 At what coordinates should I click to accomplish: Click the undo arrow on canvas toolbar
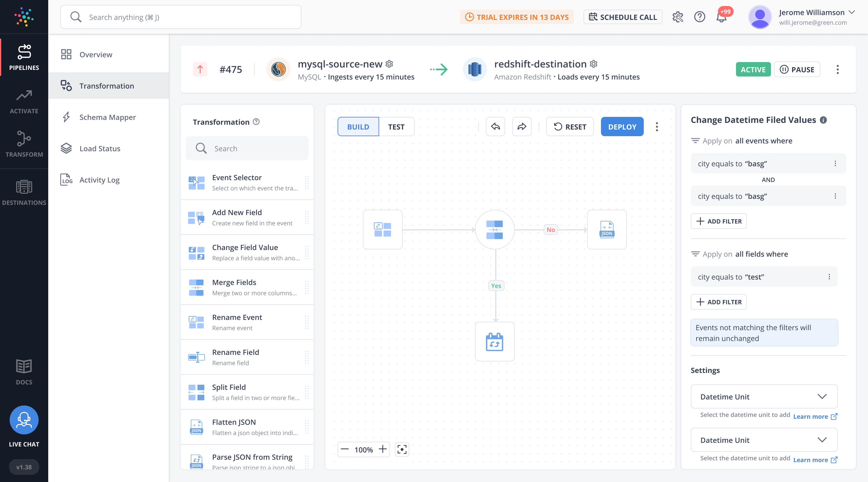coord(495,127)
